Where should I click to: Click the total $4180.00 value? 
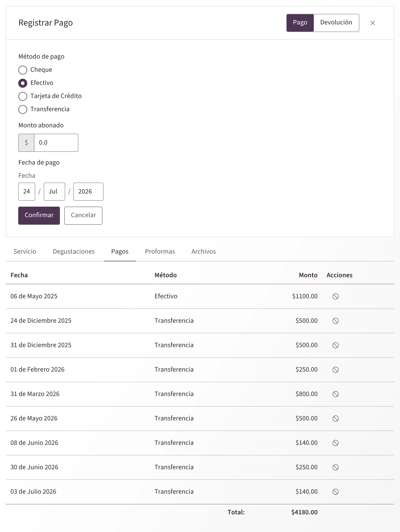tap(304, 512)
